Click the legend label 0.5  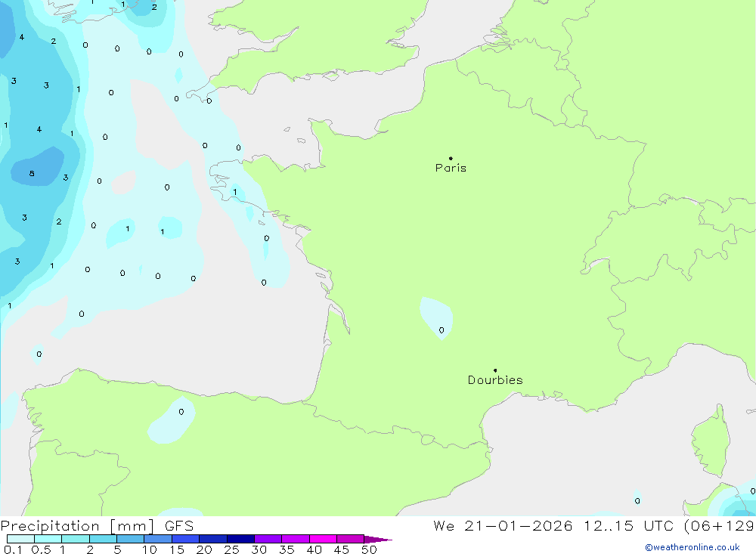pos(41,549)
